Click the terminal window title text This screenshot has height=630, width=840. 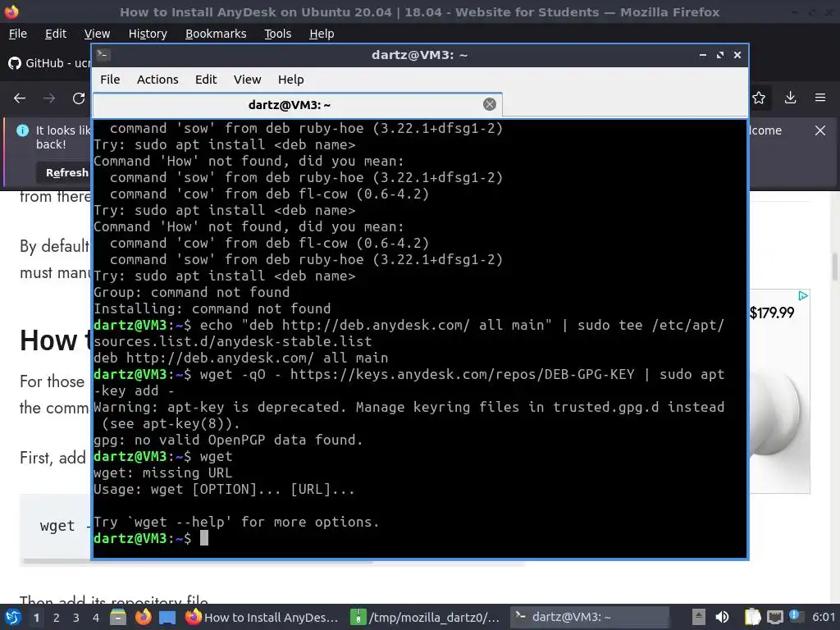pos(419,55)
